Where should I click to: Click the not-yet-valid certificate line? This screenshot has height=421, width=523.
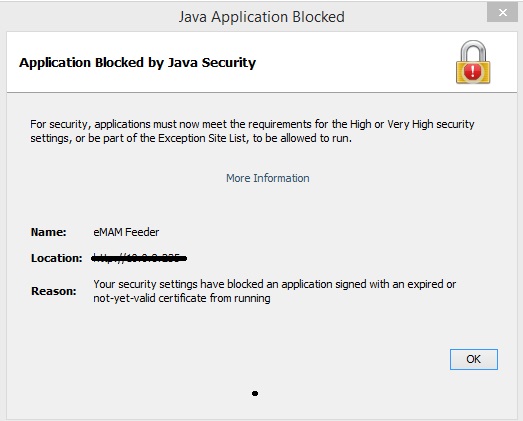182,298
